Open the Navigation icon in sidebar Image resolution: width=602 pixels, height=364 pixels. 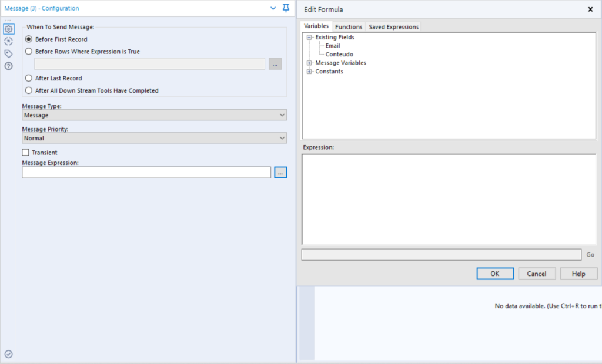pyautogui.click(x=8, y=42)
